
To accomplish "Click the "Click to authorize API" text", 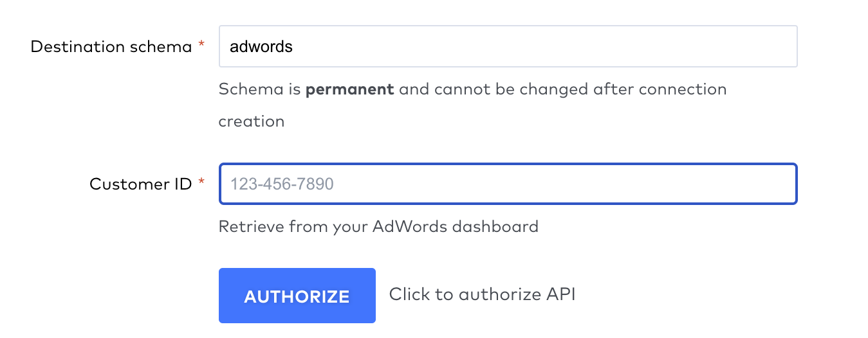I will 482,294.
